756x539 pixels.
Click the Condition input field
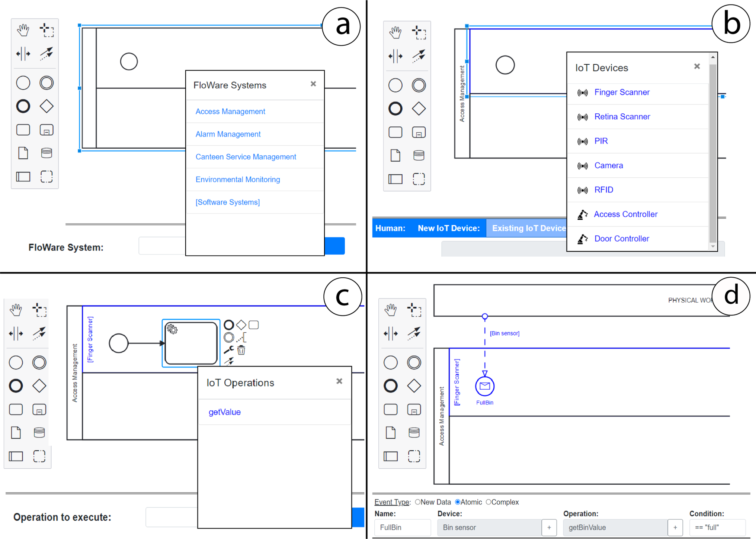[x=717, y=527]
